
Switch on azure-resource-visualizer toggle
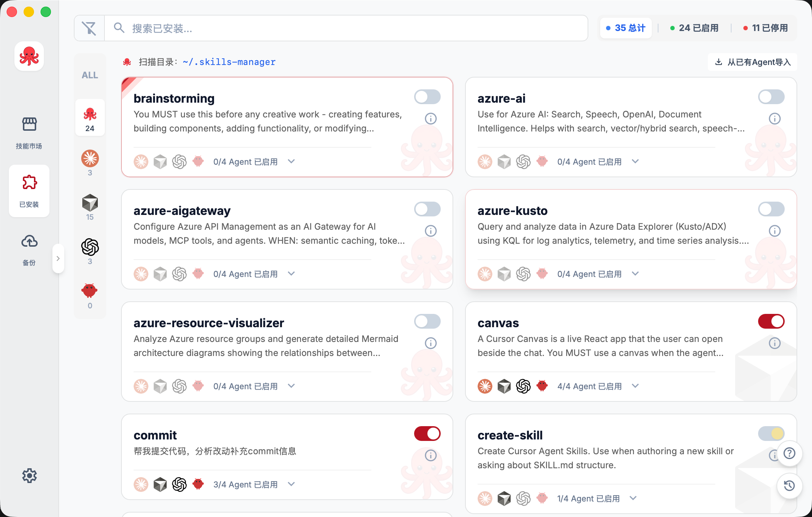[x=427, y=322]
